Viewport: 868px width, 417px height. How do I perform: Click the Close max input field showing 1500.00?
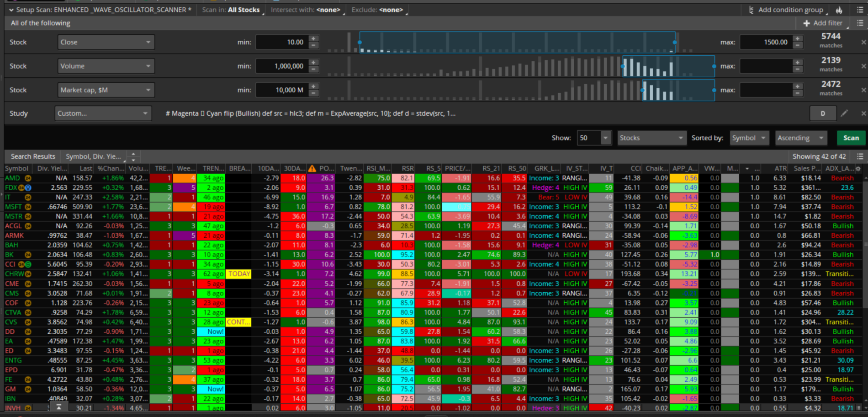click(767, 42)
